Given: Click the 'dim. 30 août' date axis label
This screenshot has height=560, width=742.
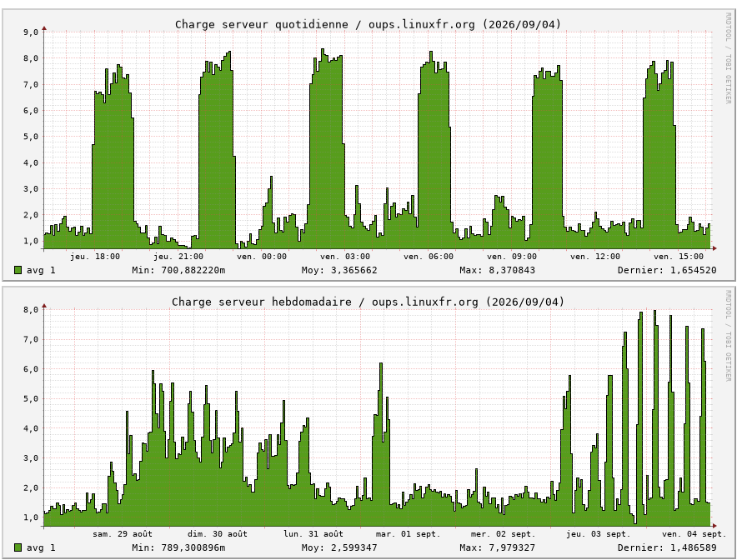Looking at the screenshot, I should [218, 534].
